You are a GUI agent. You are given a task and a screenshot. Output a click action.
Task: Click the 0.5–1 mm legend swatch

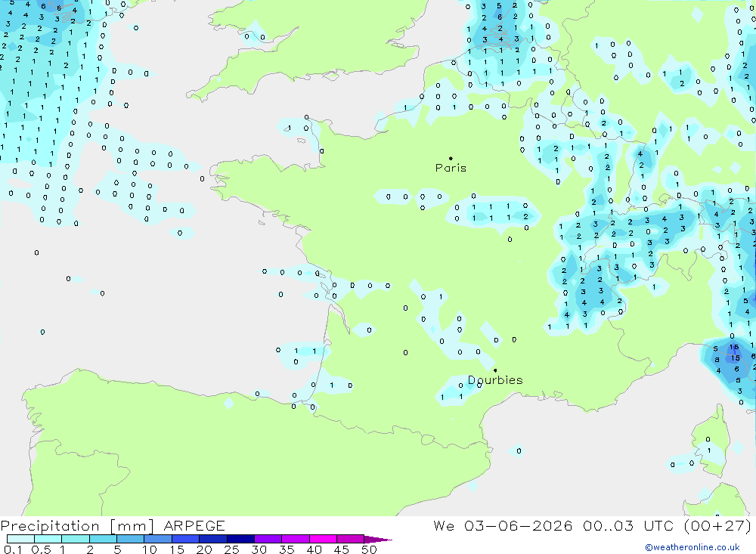pos(48,539)
